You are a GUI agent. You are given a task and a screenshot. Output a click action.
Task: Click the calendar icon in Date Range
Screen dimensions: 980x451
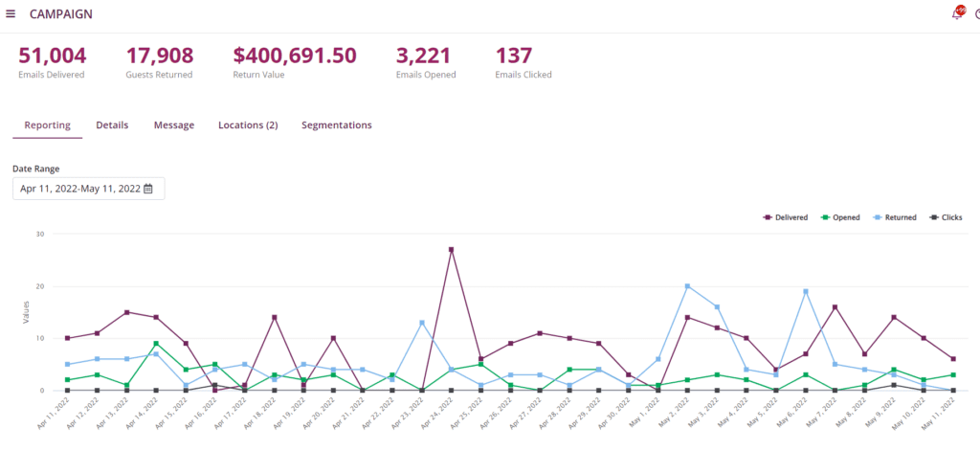(148, 189)
